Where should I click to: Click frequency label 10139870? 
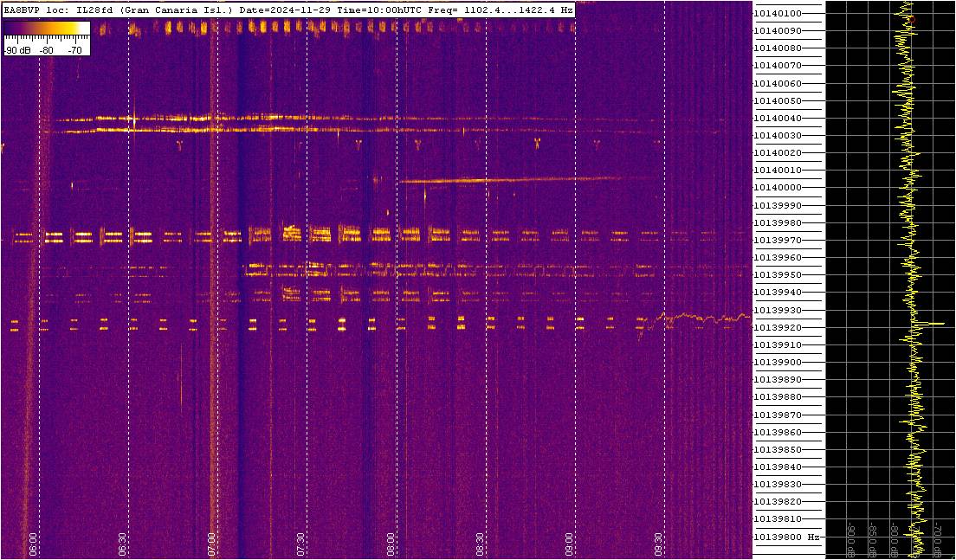point(777,415)
